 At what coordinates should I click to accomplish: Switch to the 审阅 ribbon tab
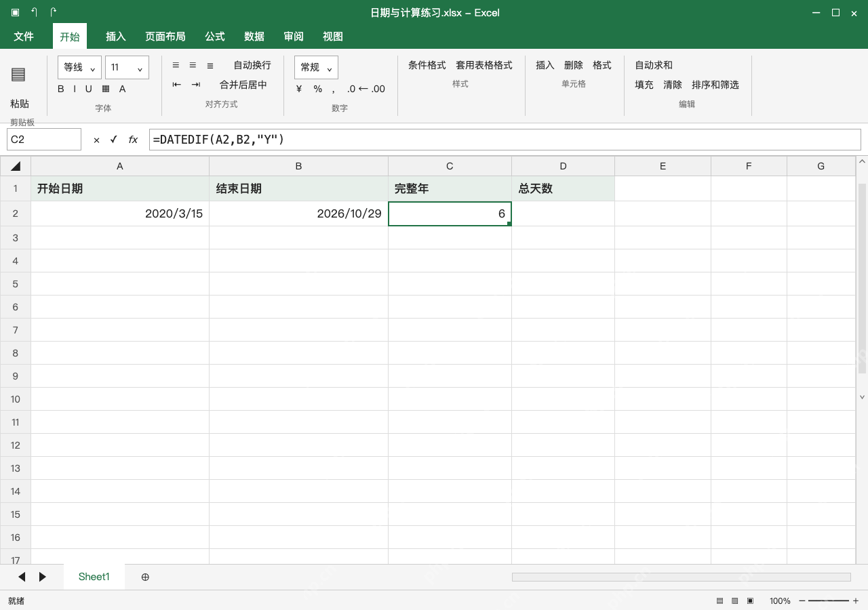pyautogui.click(x=294, y=37)
